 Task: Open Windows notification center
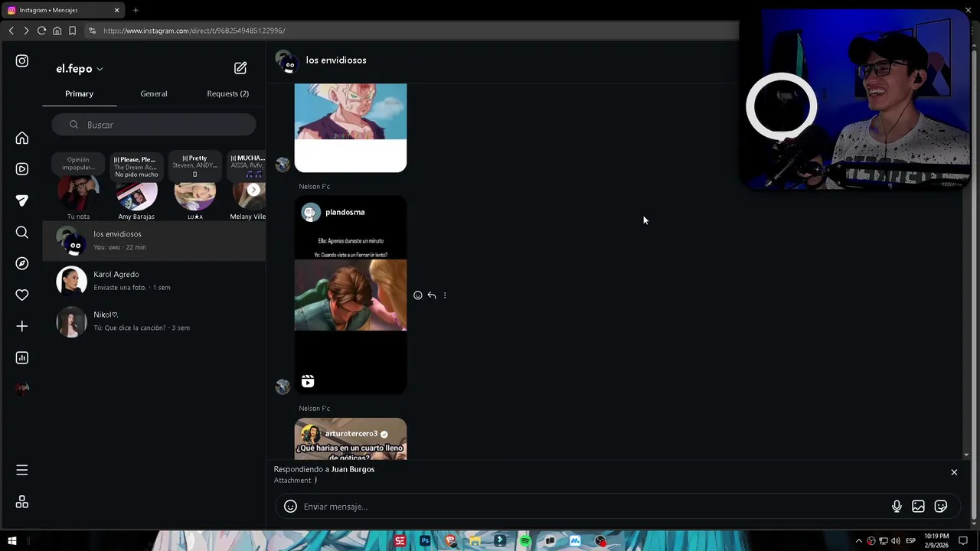(x=964, y=541)
